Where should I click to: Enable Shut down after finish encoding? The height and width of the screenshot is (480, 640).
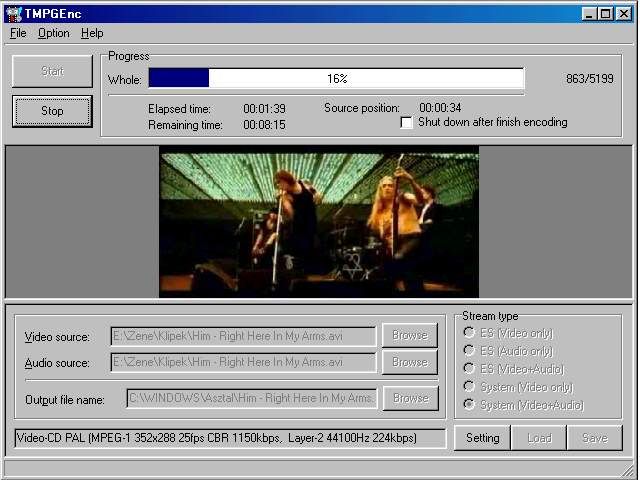click(407, 123)
